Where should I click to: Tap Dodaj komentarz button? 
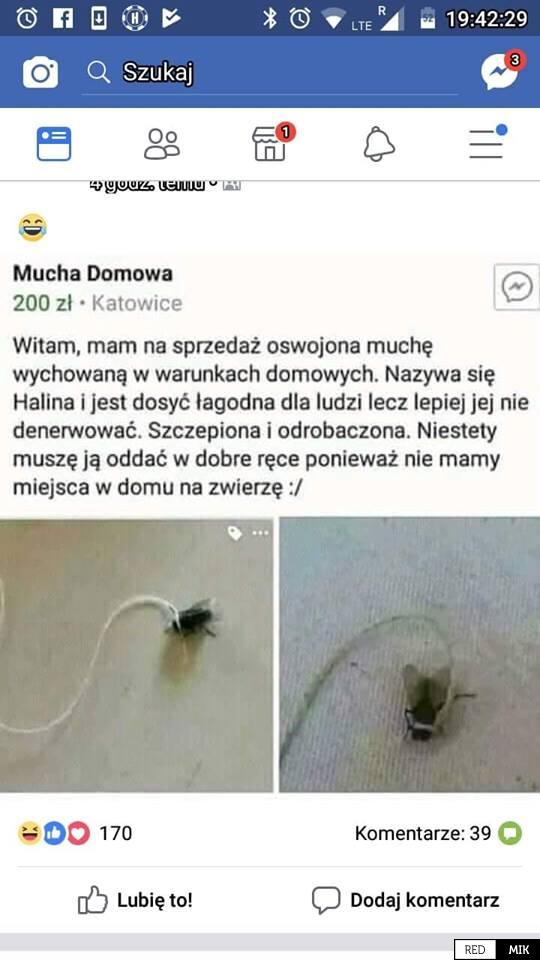click(405, 900)
